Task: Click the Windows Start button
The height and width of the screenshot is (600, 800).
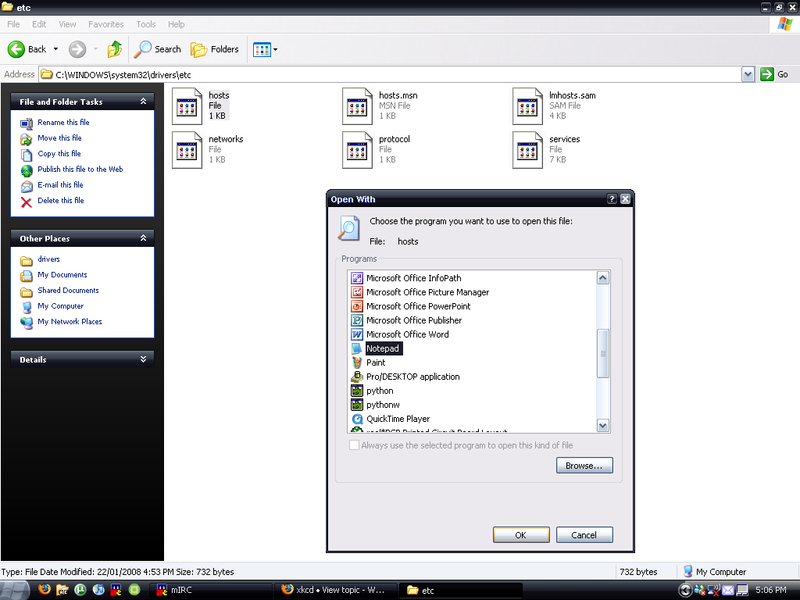Action: [14, 590]
